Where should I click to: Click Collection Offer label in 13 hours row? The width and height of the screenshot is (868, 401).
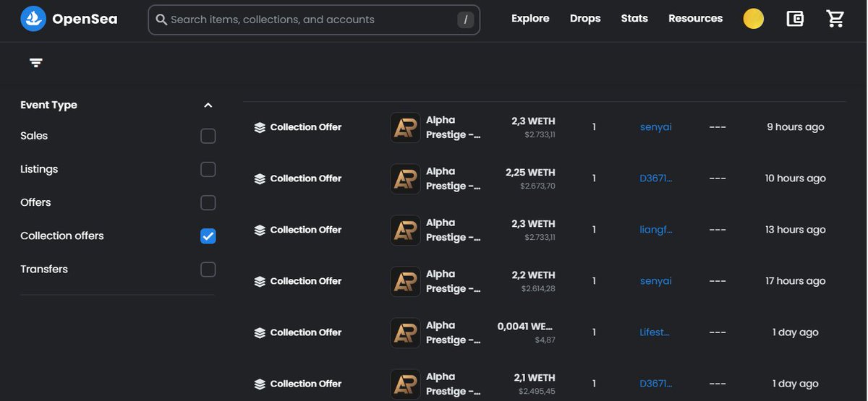pos(306,230)
